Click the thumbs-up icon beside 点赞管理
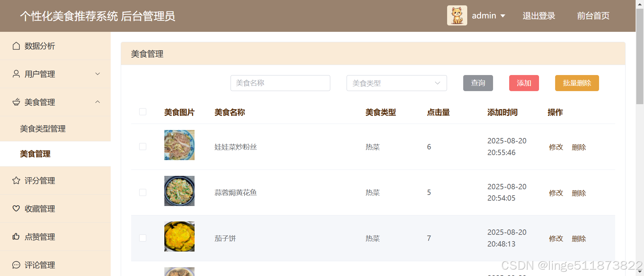The width and height of the screenshot is (644, 276). click(16, 237)
